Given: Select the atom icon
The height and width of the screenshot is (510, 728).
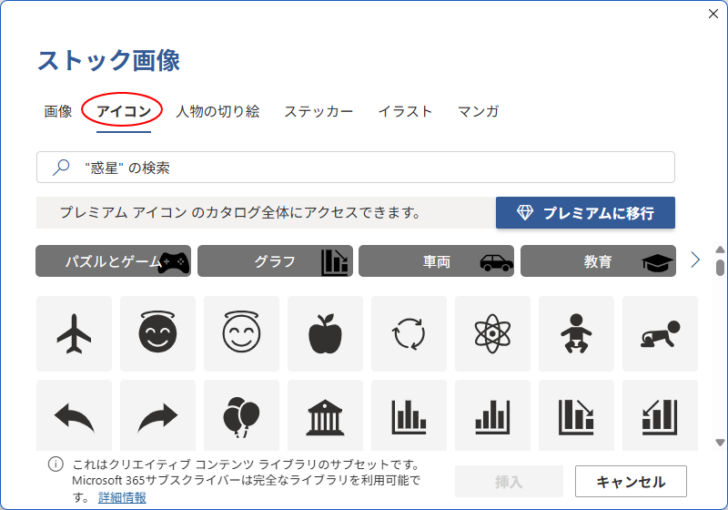Looking at the screenshot, I should 493,333.
